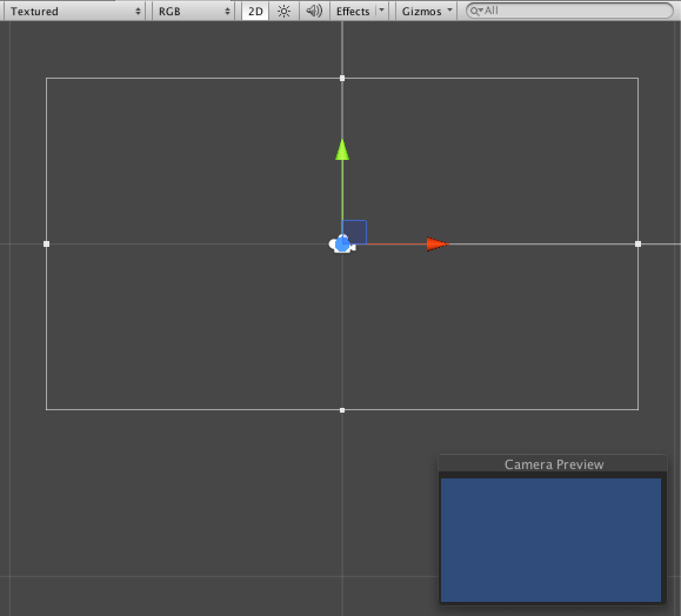Open the Textured draw mode dropdown
Screen dimensions: 681x616
click(x=74, y=11)
